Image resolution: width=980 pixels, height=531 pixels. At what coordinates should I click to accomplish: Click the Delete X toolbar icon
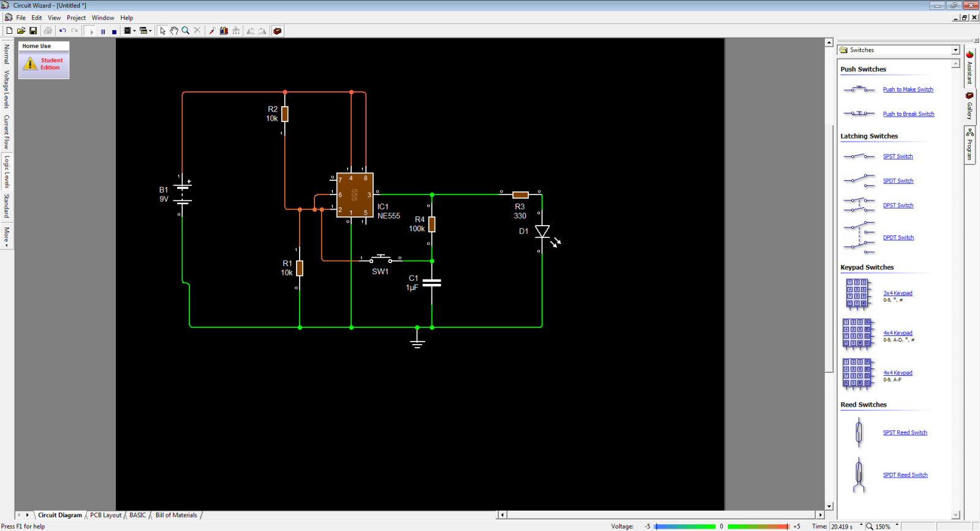pyautogui.click(x=197, y=31)
